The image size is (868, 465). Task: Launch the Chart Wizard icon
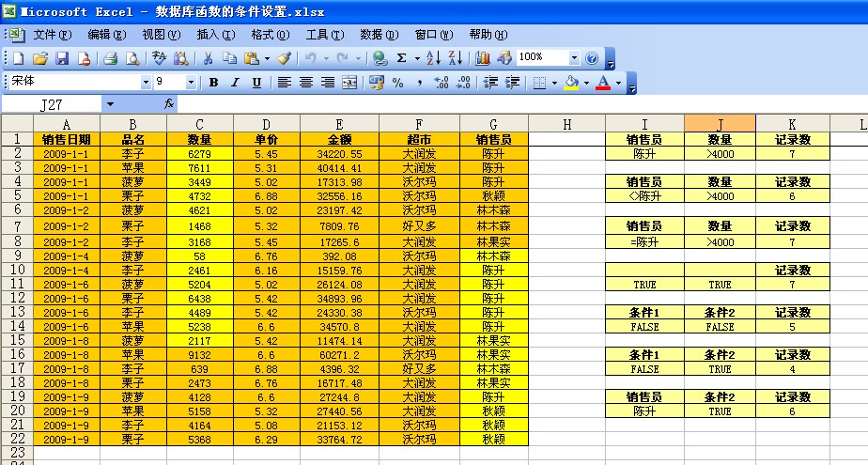point(483,58)
